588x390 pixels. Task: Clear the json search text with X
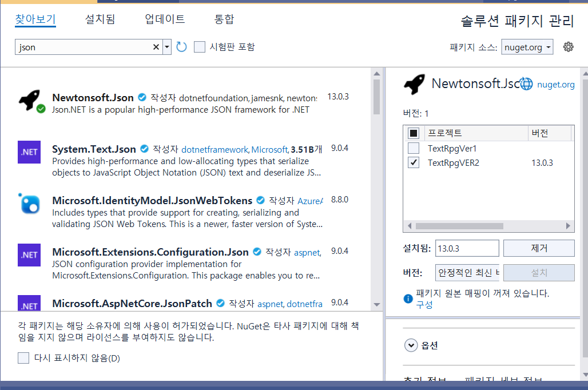point(156,47)
